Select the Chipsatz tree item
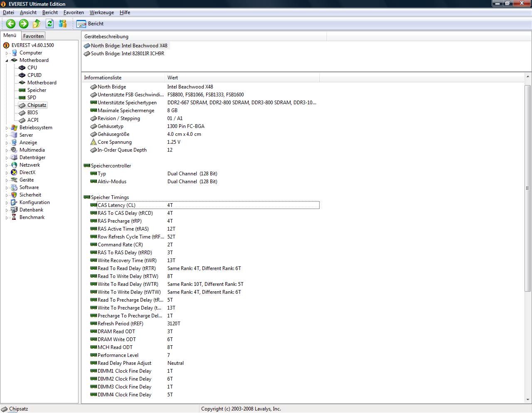The image size is (532, 413). 37,105
